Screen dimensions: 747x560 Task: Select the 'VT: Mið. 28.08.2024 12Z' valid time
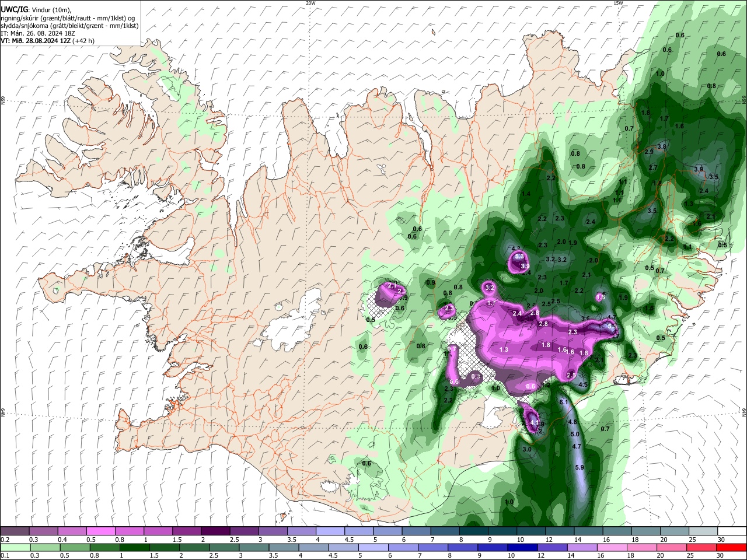point(36,41)
